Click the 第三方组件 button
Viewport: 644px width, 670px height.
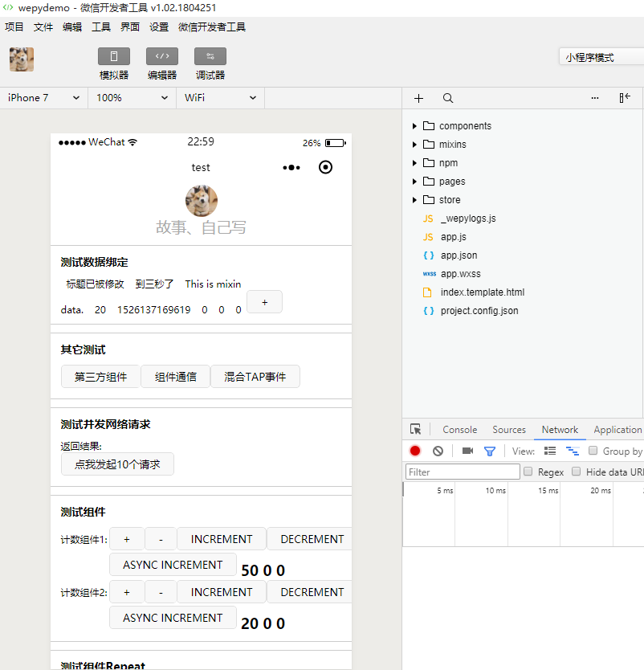100,377
